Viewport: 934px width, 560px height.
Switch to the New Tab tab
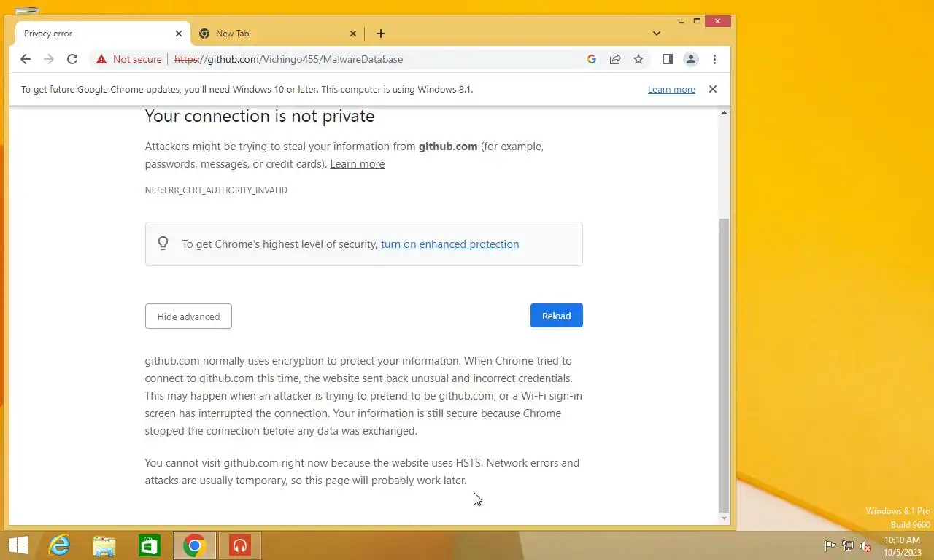coord(277,34)
